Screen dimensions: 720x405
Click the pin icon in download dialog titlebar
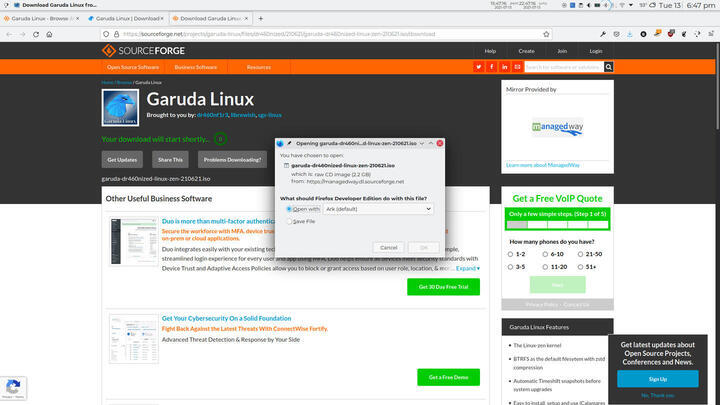[x=289, y=143]
